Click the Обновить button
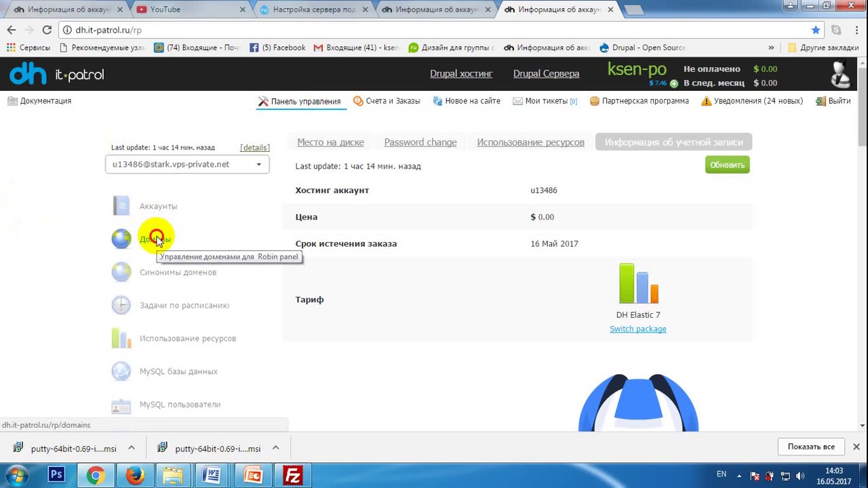The image size is (868, 488). click(x=727, y=165)
